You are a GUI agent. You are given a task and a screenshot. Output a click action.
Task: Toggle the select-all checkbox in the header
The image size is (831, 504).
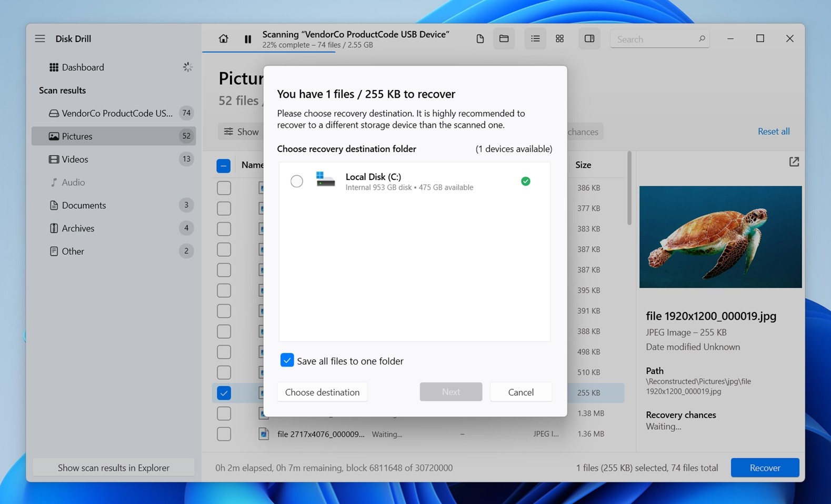coord(224,166)
